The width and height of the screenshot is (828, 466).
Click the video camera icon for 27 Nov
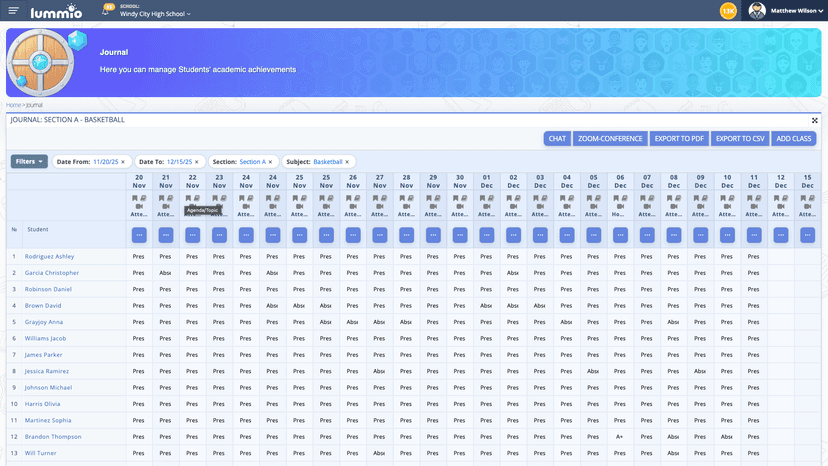pos(380,206)
